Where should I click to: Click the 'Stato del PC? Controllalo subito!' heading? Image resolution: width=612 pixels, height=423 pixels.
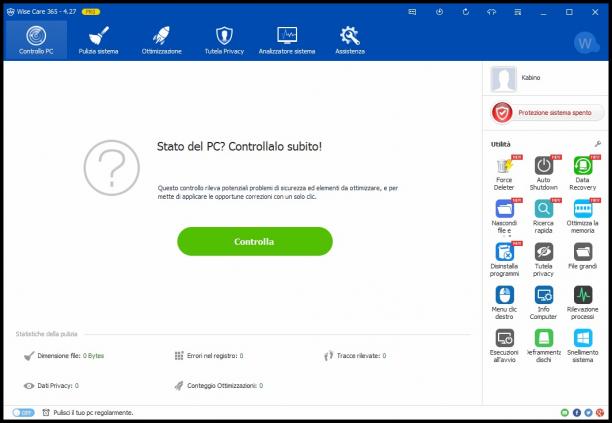tap(239, 146)
